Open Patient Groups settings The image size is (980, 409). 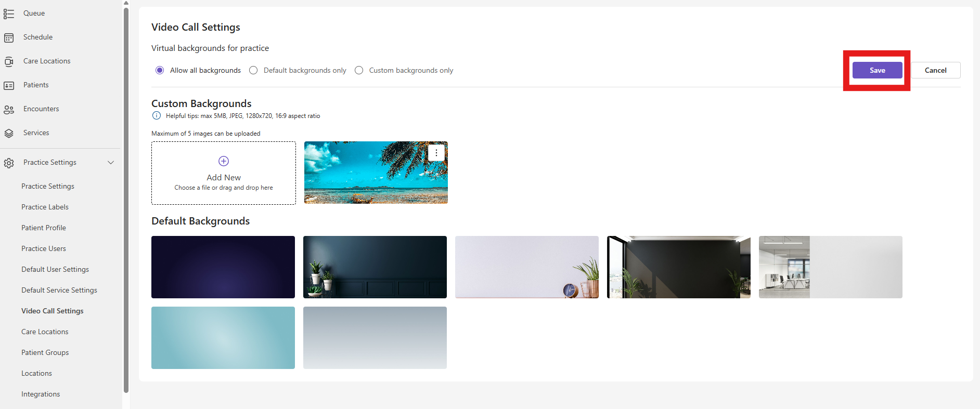45,352
